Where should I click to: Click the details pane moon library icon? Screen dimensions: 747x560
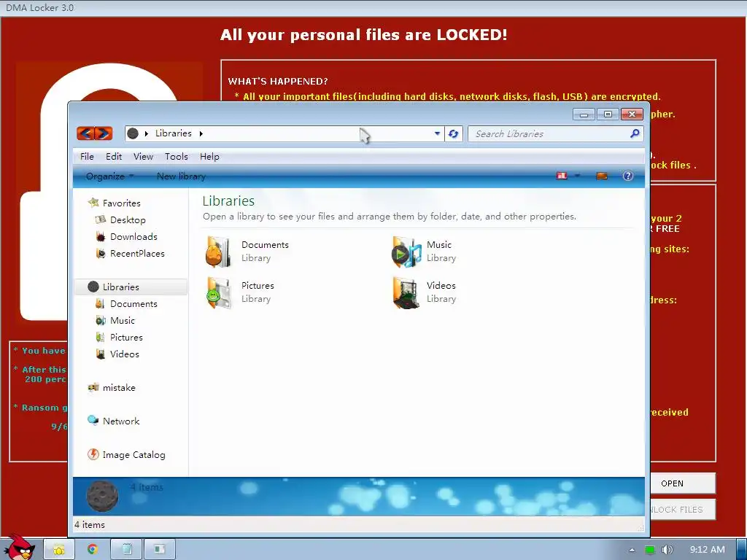click(x=102, y=496)
